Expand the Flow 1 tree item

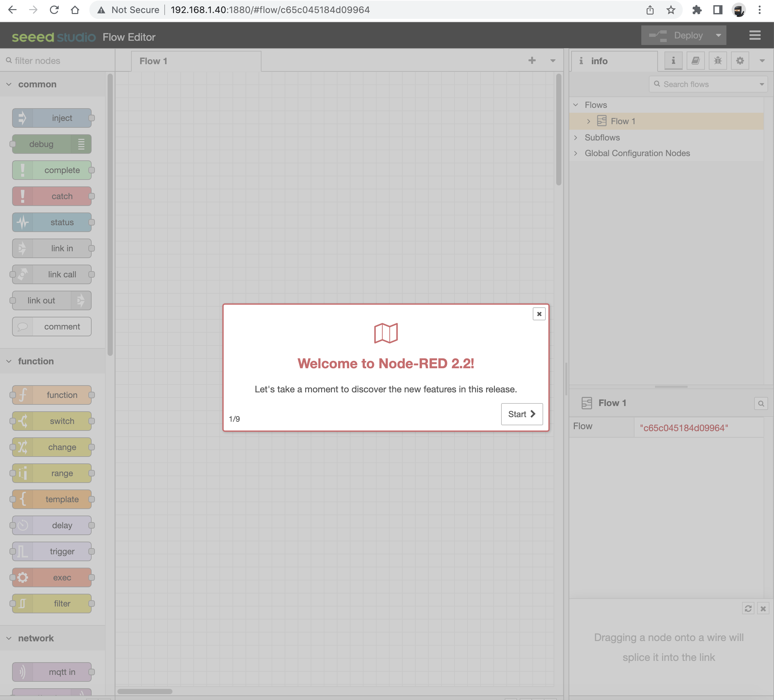tap(588, 121)
